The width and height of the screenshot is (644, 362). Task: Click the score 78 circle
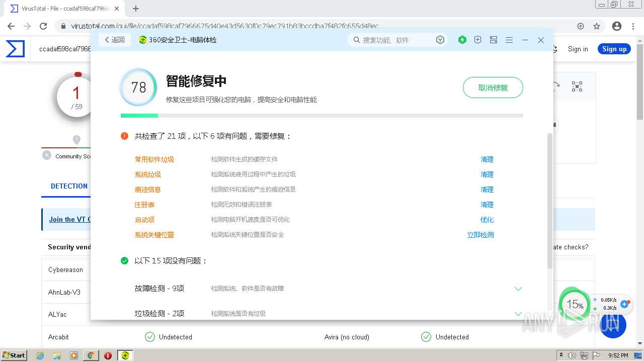[x=138, y=87]
